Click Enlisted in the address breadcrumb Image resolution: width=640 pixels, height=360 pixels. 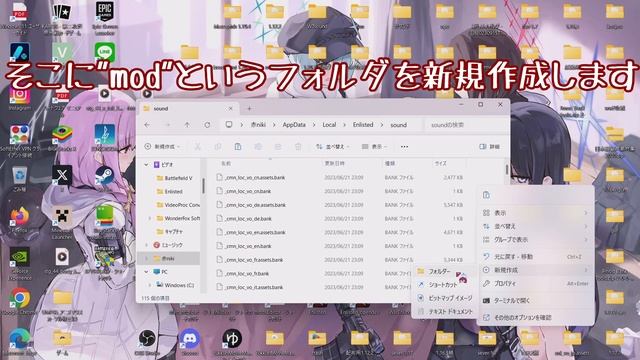pyautogui.click(x=363, y=125)
